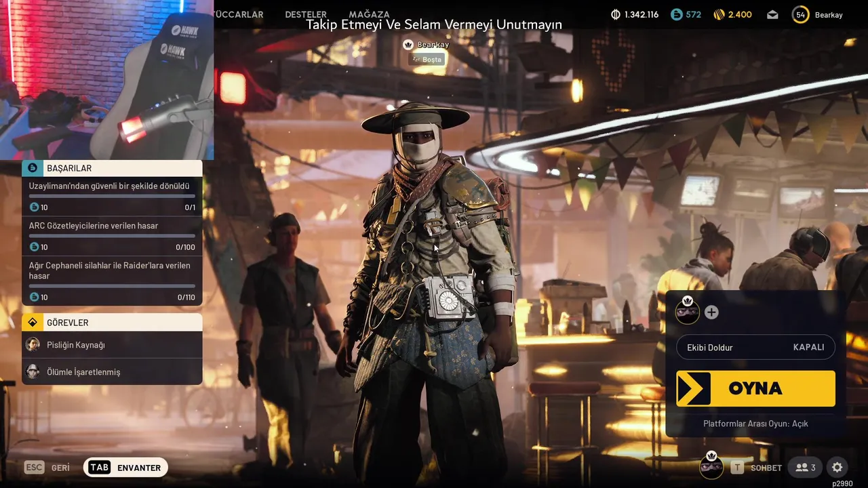Open the GÖREVLER panel header
The image size is (868, 488).
pos(112,322)
